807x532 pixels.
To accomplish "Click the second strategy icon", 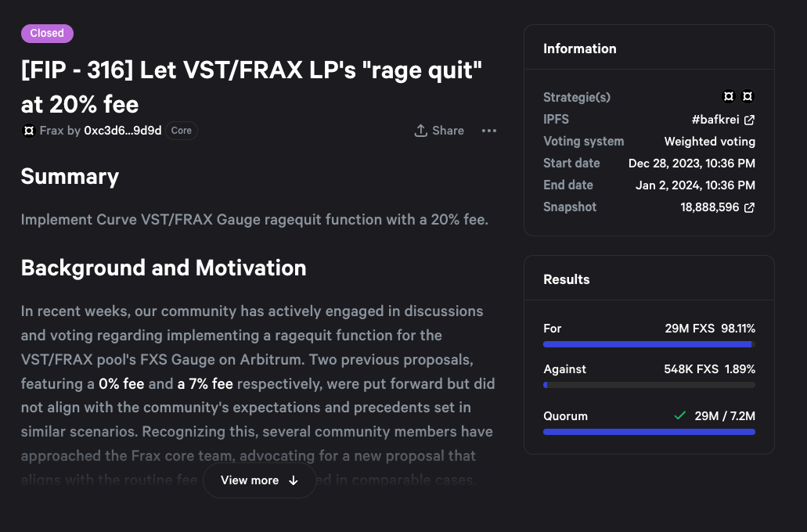I will click(748, 97).
